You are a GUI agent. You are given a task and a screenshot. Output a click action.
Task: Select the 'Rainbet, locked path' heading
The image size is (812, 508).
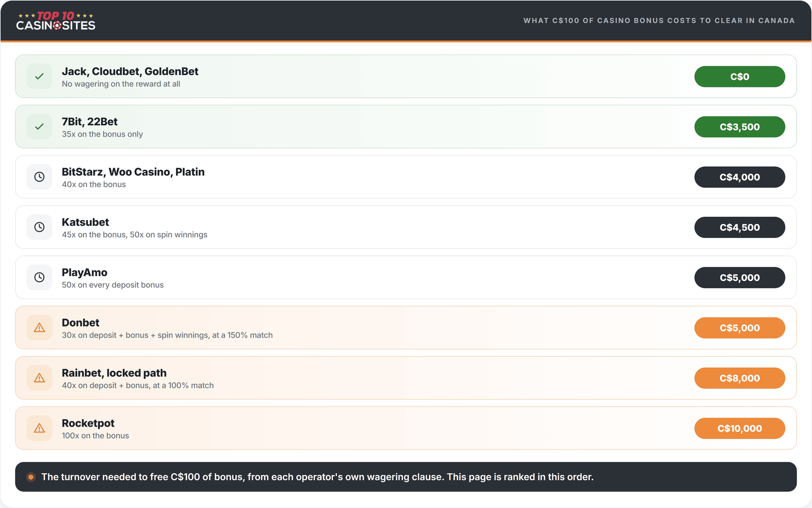click(114, 373)
